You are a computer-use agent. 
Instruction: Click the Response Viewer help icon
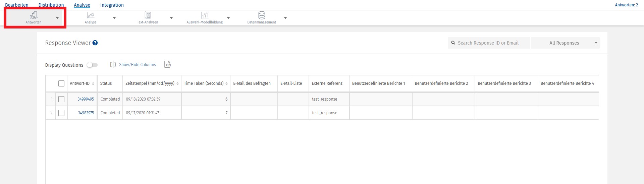pyautogui.click(x=95, y=43)
